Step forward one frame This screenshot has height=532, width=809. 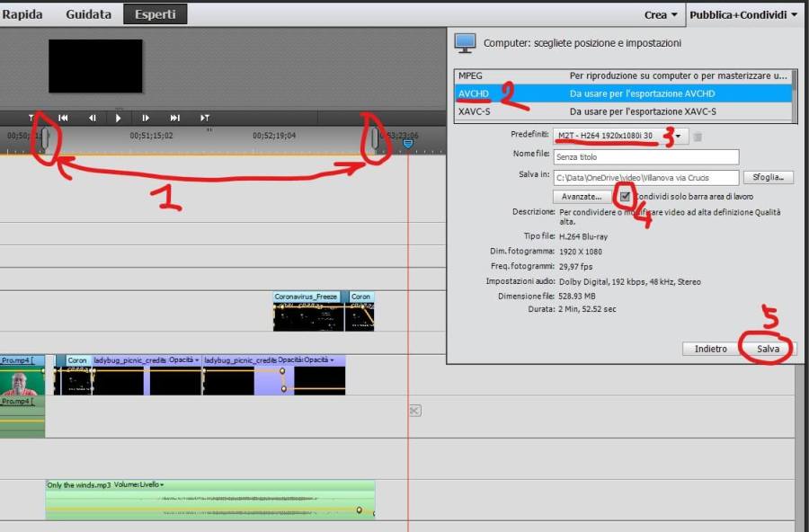tap(146, 118)
